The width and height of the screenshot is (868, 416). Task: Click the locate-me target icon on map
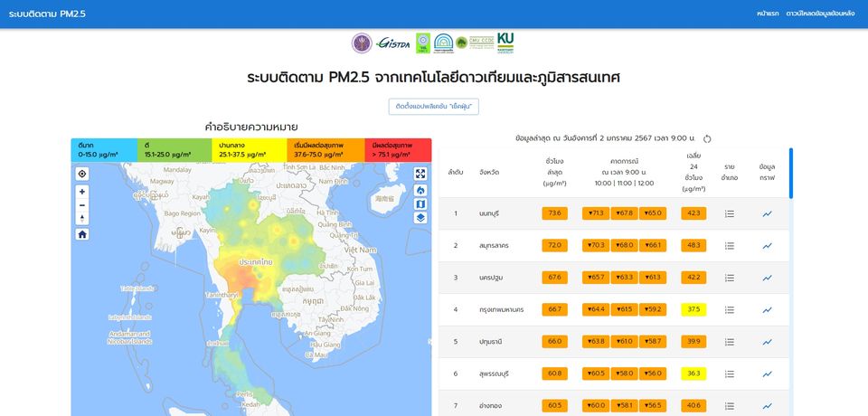[x=82, y=174]
